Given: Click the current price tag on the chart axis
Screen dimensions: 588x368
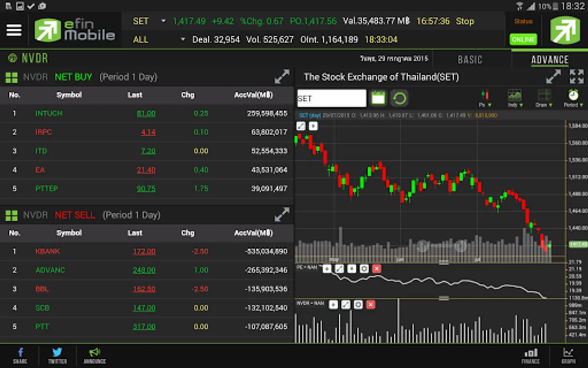Looking at the screenshot, I should click(x=578, y=244).
